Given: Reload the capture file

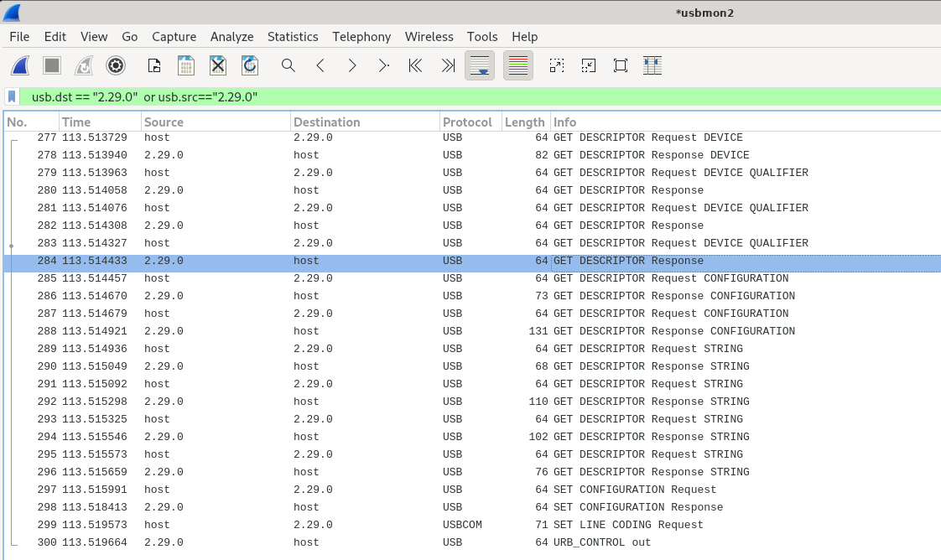Looking at the screenshot, I should (250, 65).
